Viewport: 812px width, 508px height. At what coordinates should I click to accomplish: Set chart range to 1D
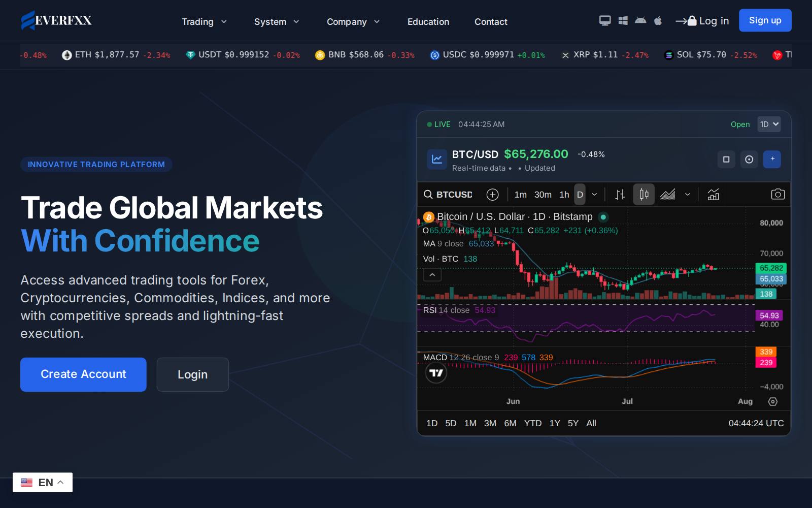coord(432,423)
